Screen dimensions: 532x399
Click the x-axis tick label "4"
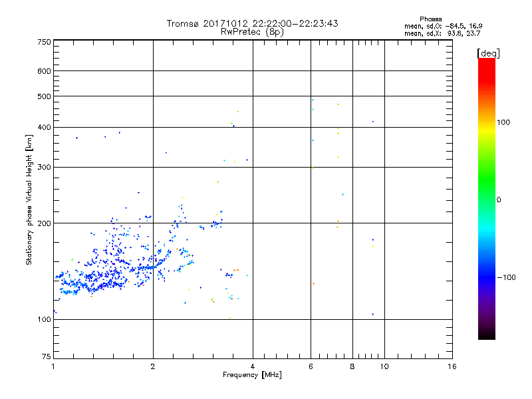coord(253,366)
